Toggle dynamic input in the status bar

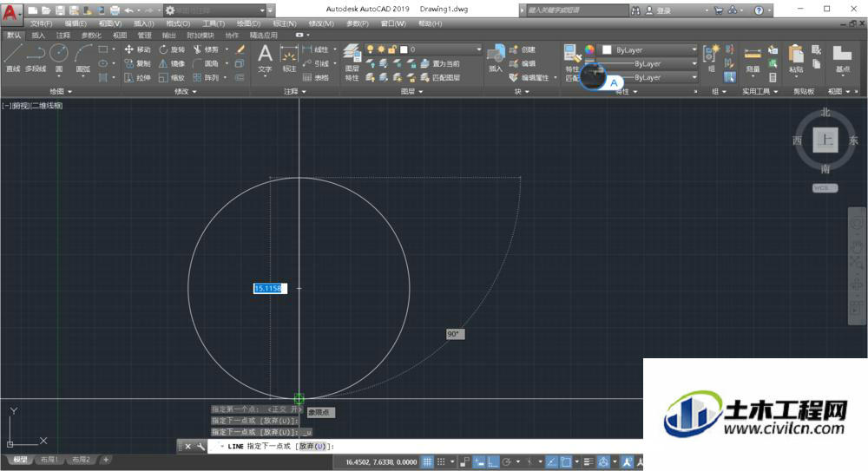479,461
